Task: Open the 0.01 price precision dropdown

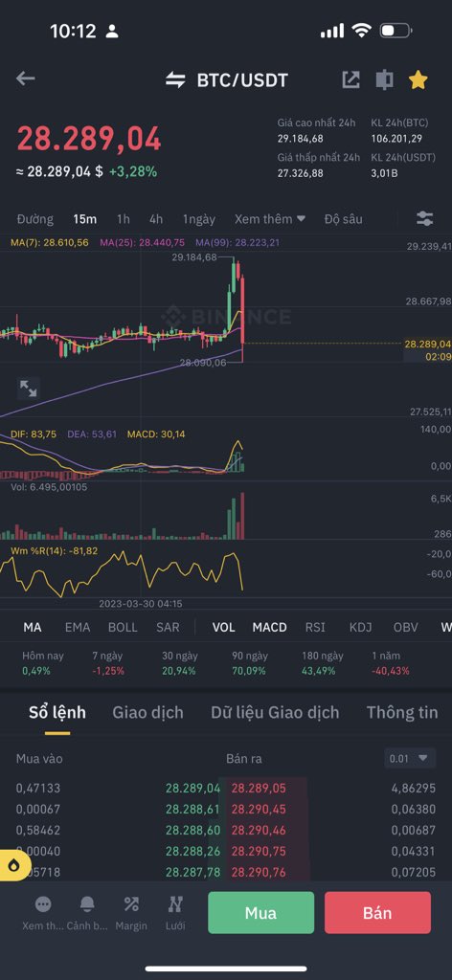Action: (410, 759)
